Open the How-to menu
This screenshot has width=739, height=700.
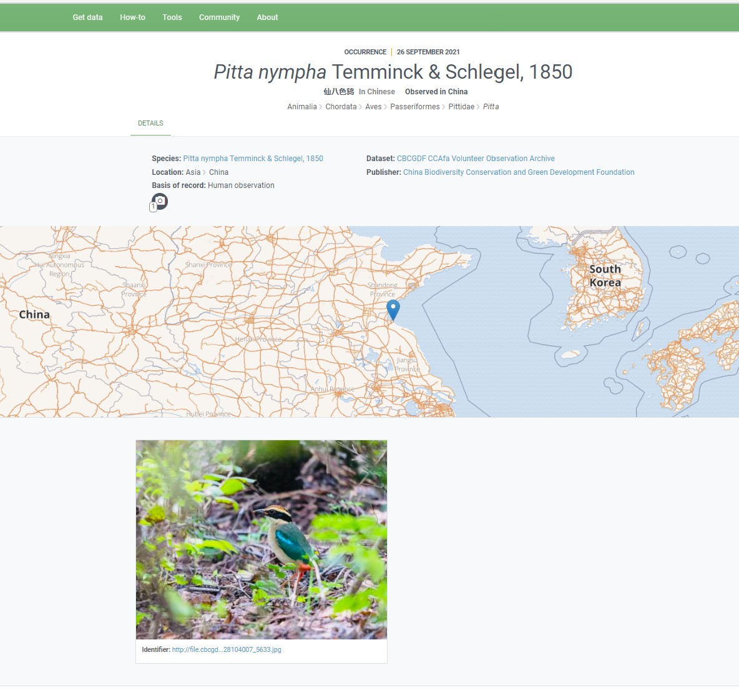click(132, 17)
